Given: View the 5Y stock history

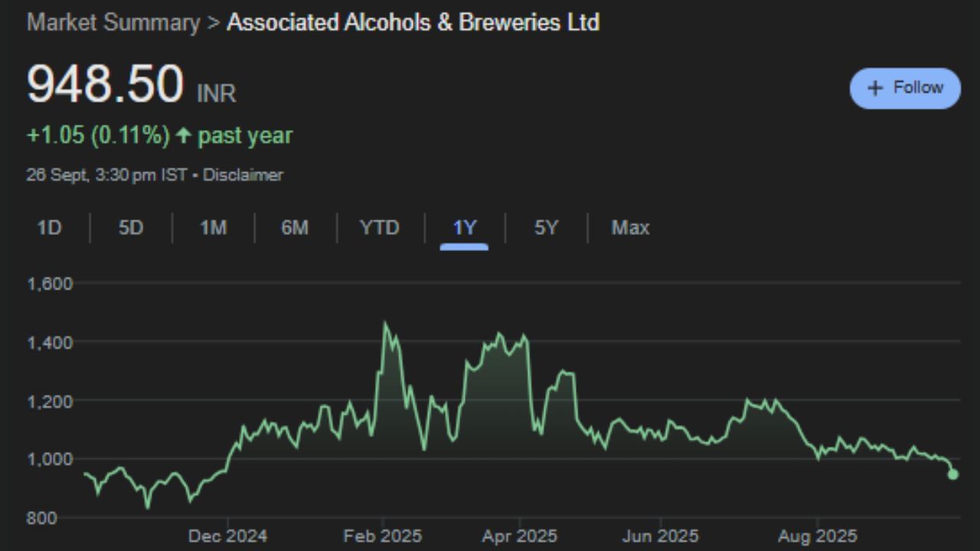Looking at the screenshot, I should [x=545, y=228].
